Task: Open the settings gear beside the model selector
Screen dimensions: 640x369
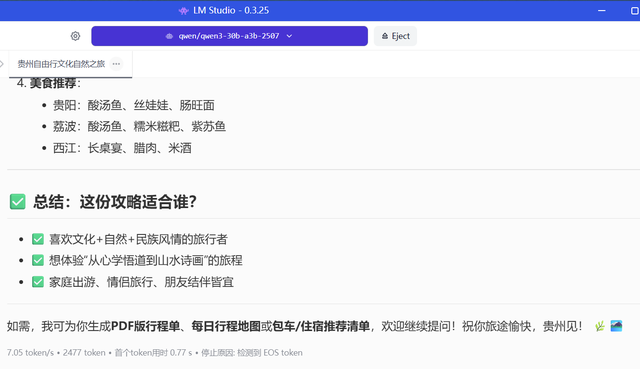Action: pyautogui.click(x=75, y=36)
